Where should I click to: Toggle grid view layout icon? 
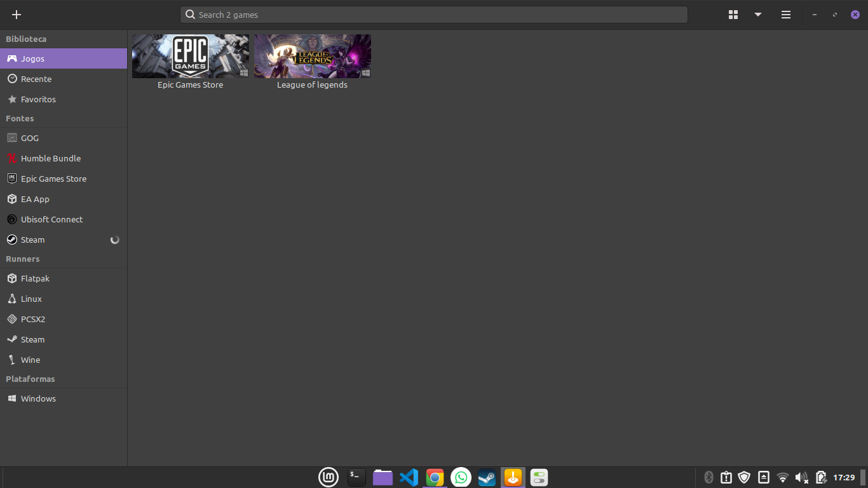[x=733, y=15]
